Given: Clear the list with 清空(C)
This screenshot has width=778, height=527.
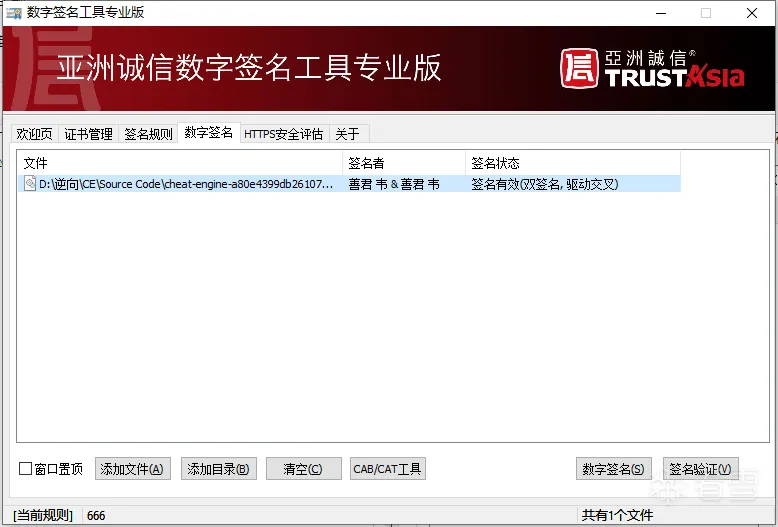Looking at the screenshot, I should [x=304, y=468].
